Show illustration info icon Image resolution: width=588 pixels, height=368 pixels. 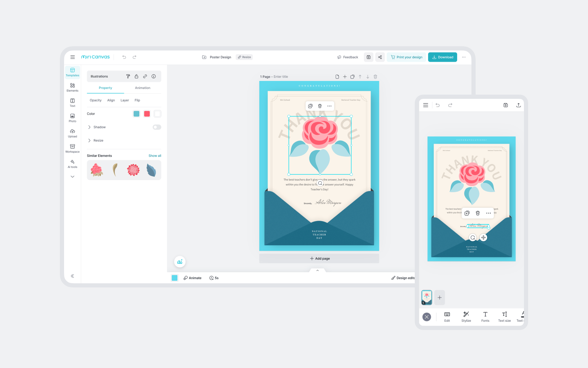point(154,76)
